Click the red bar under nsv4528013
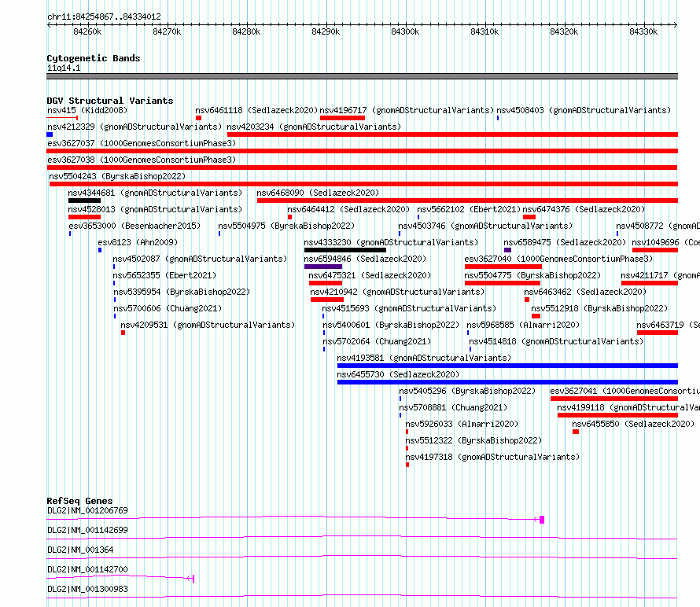This screenshot has width=700, height=607. click(84, 217)
